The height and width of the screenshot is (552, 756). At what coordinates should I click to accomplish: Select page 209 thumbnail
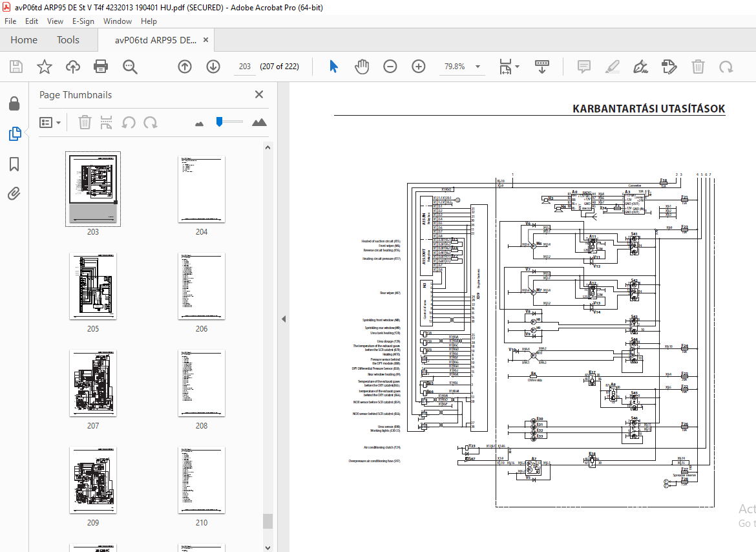[93, 480]
